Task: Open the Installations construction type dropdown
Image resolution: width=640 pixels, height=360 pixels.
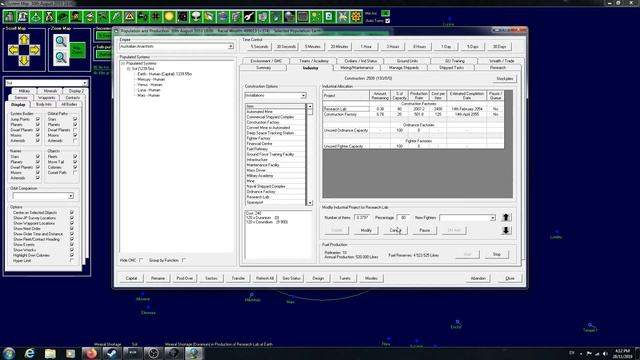Action: point(303,96)
